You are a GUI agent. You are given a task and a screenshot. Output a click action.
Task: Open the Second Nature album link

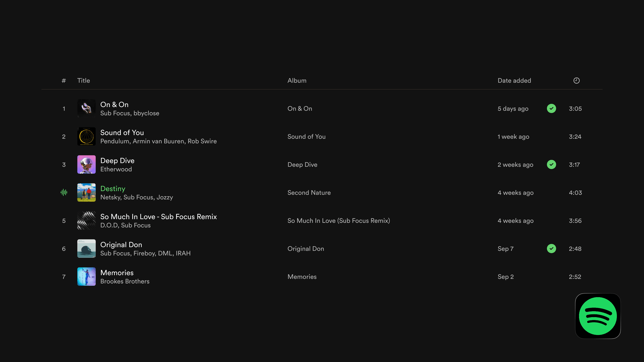coord(309,193)
